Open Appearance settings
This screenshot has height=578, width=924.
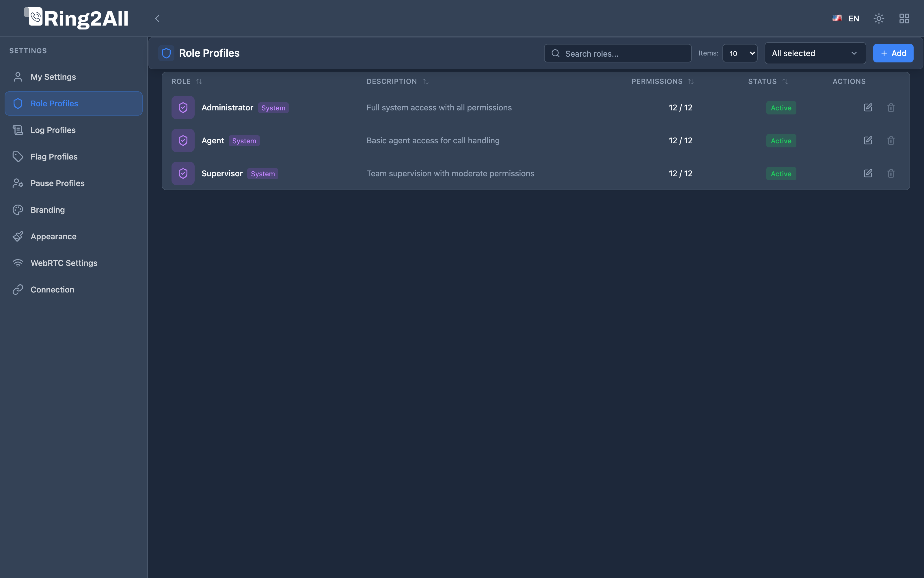tap(73, 236)
